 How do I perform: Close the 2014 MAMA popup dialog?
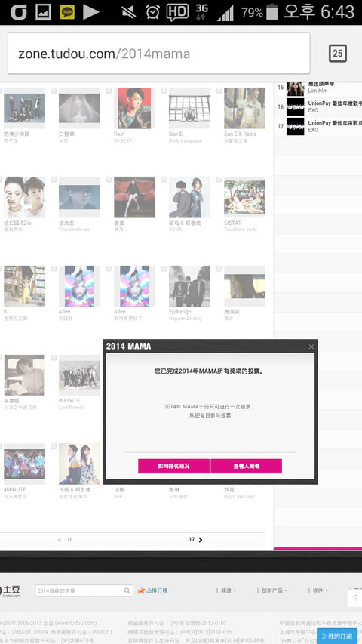point(311,347)
